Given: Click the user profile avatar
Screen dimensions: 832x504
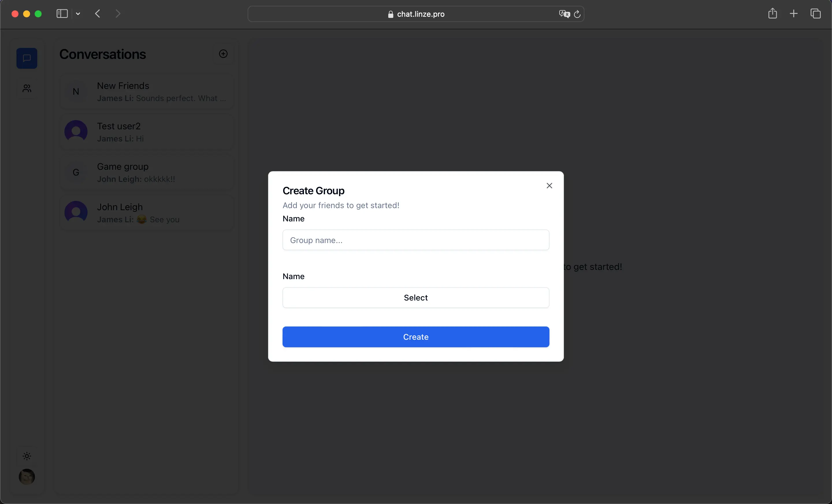Looking at the screenshot, I should pyautogui.click(x=27, y=477).
